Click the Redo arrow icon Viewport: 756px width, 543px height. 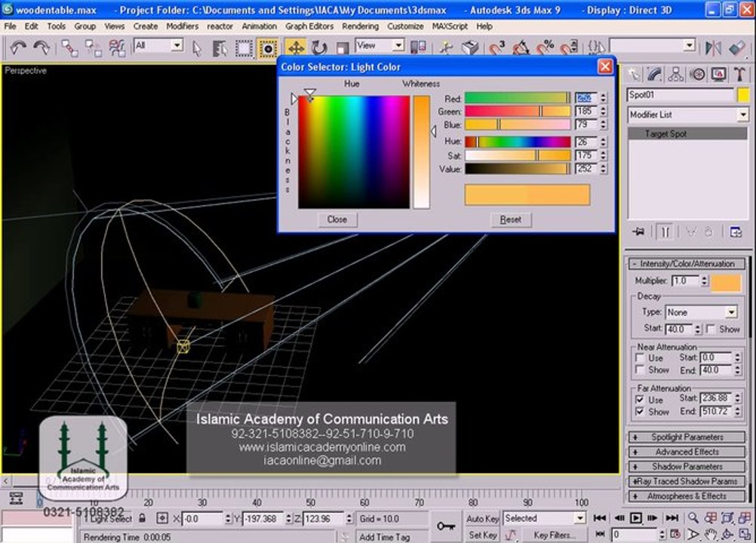41,48
